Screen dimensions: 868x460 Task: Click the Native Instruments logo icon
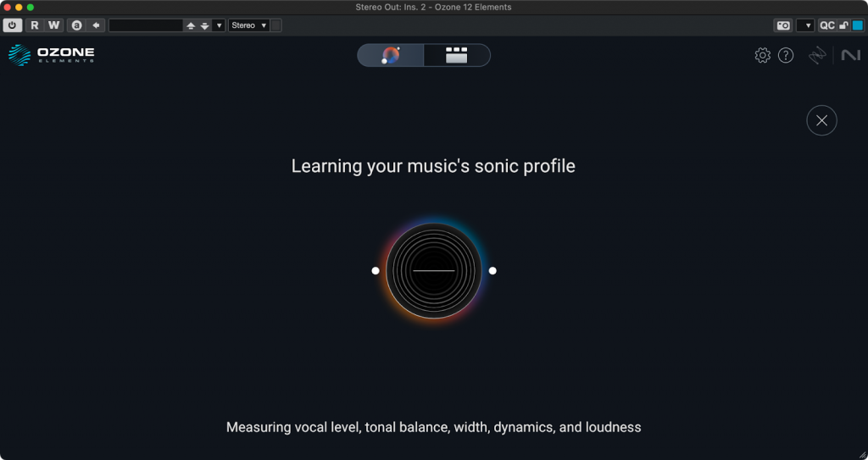tap(850, 56)
